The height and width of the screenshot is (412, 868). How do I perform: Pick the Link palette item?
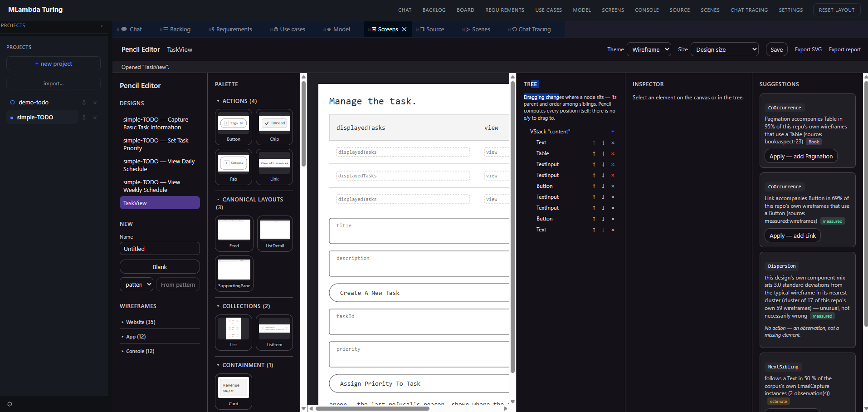[x=274, y=167]
